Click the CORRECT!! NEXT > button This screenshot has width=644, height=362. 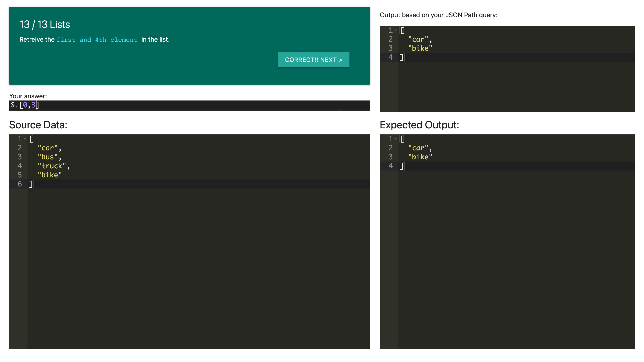point(313,60)
